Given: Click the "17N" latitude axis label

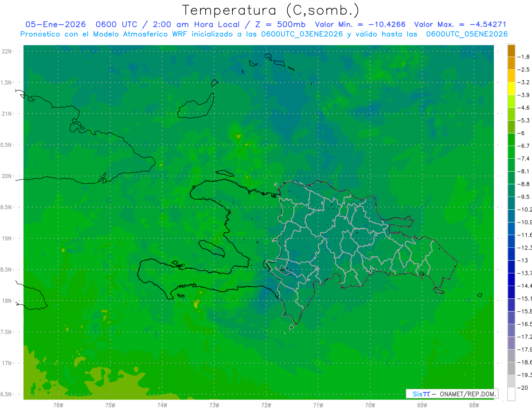Looking at the screenshot, I should coord(7,363).
